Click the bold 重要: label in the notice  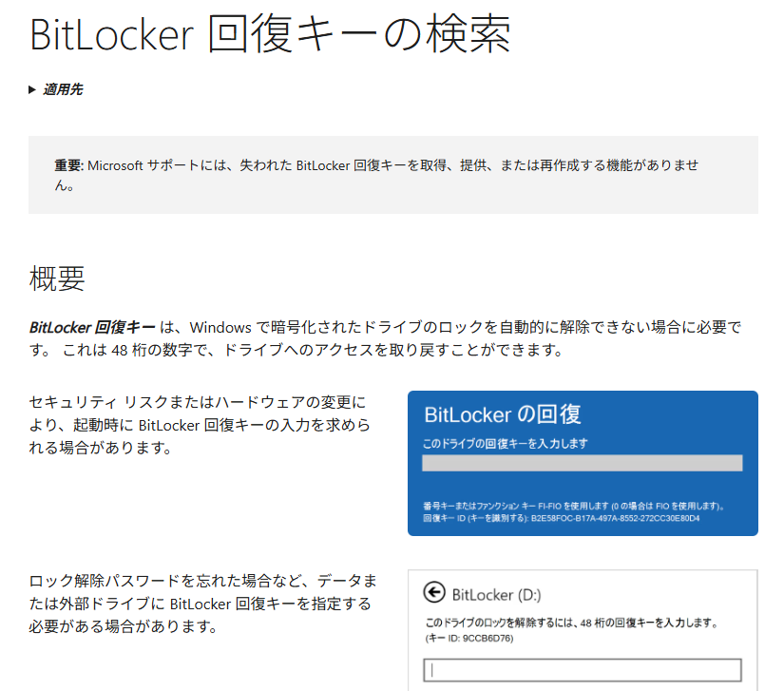pos(69,165)
